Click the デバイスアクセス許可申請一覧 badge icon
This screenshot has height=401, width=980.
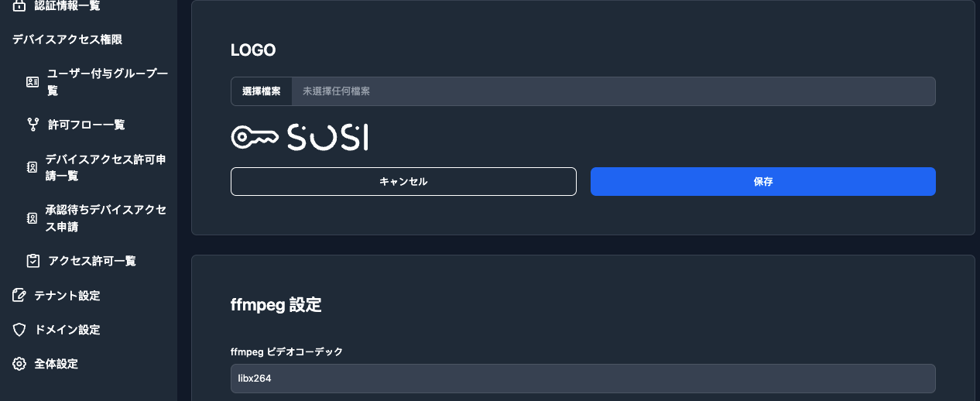(33, 167)
